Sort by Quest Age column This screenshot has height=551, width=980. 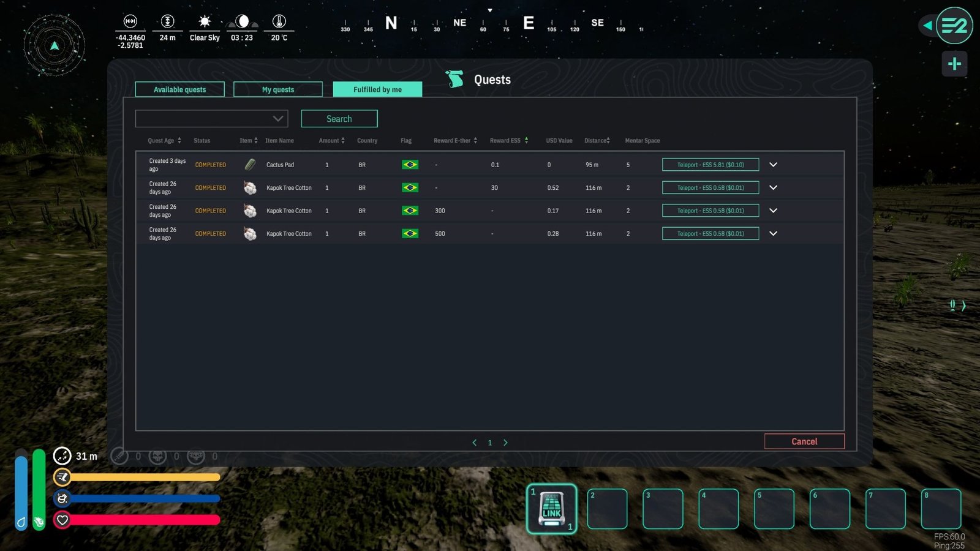[x=164, y=141]
